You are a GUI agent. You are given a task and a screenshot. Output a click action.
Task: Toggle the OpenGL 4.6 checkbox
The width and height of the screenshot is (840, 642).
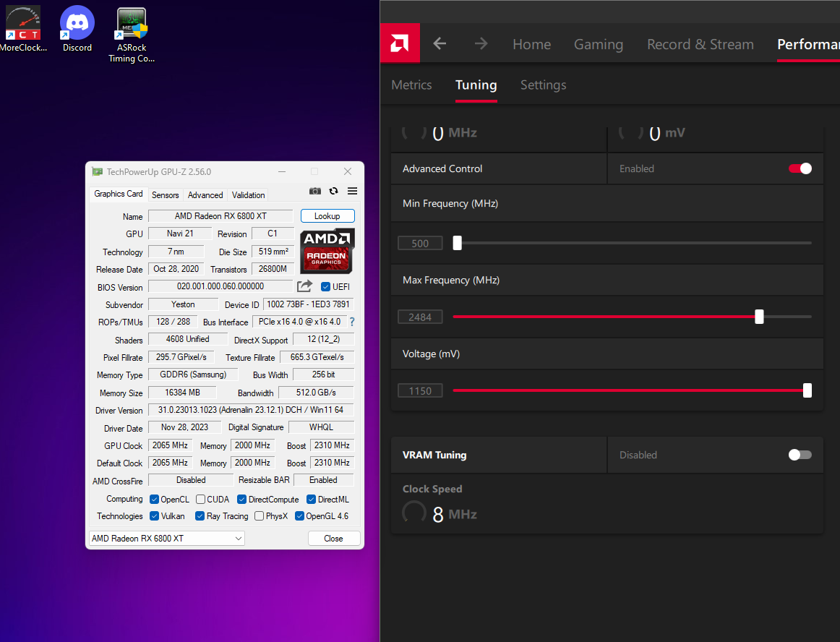[x=299, y=515]
